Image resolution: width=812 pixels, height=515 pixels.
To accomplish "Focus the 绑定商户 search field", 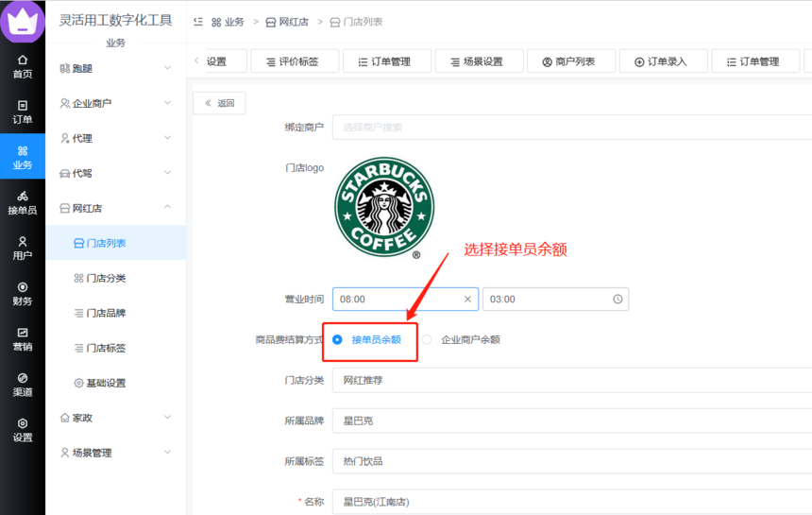I will coord(572,127).
